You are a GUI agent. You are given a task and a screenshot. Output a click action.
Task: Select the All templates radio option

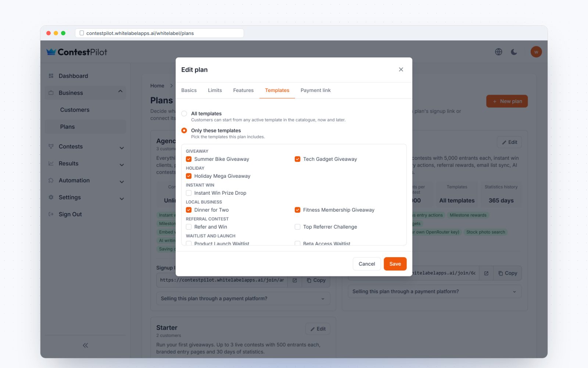(184, 114)
